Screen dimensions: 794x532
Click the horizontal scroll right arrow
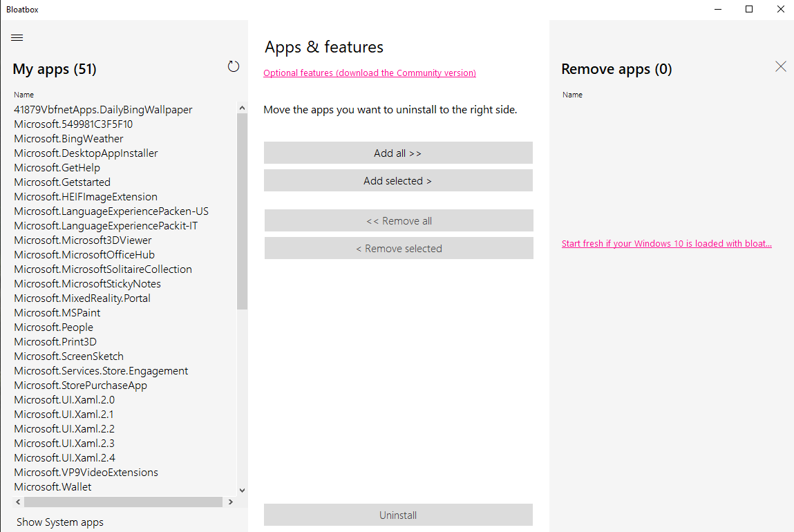(x=230, y=502)
